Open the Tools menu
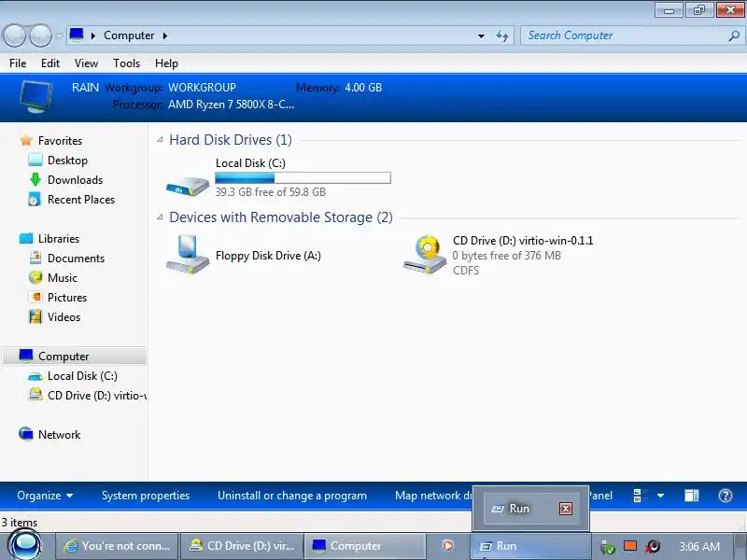Image resolution: width=747 pixels, height=560 pixels. 127,63
